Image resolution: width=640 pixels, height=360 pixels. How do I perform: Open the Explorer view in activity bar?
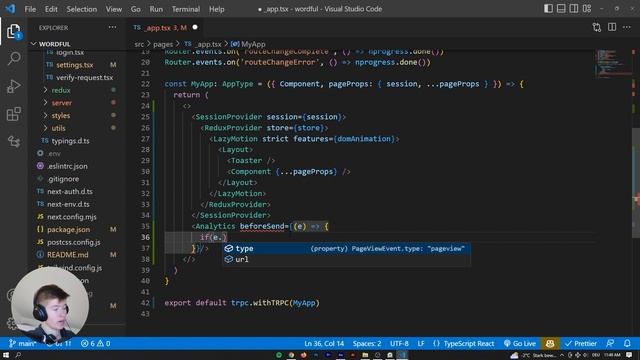pos(13,31)
